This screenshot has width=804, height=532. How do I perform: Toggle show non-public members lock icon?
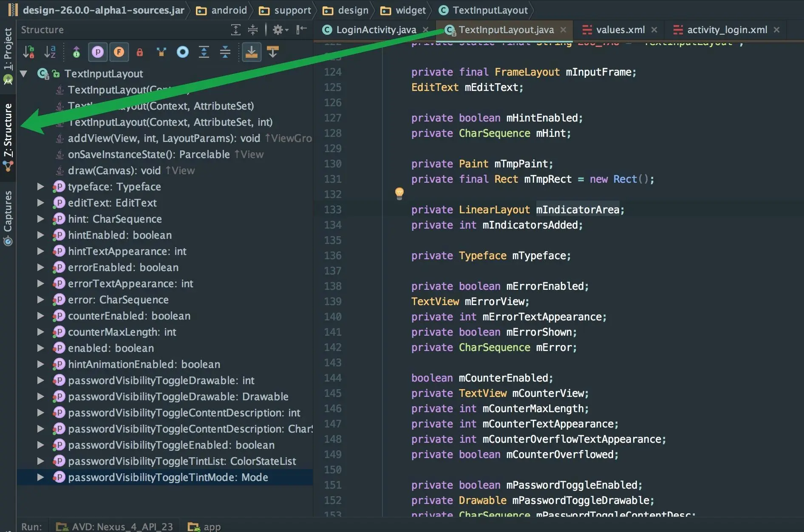139,52
